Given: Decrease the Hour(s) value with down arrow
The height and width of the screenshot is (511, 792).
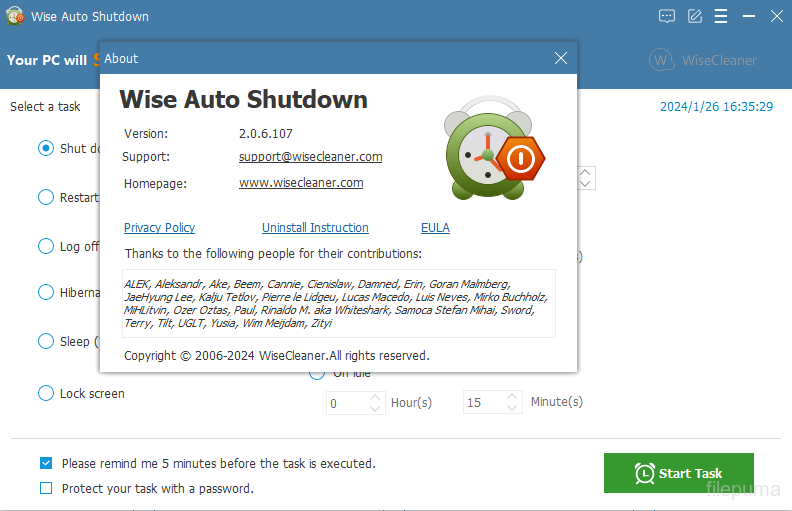Looking at the screenshot, I should click(375, 408).
